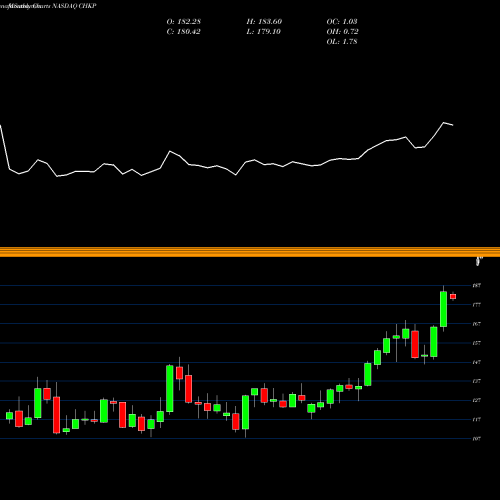This screenshot has height=500, width=500.
Task: Click the 137 price axis label
Action: coord(477,381)
